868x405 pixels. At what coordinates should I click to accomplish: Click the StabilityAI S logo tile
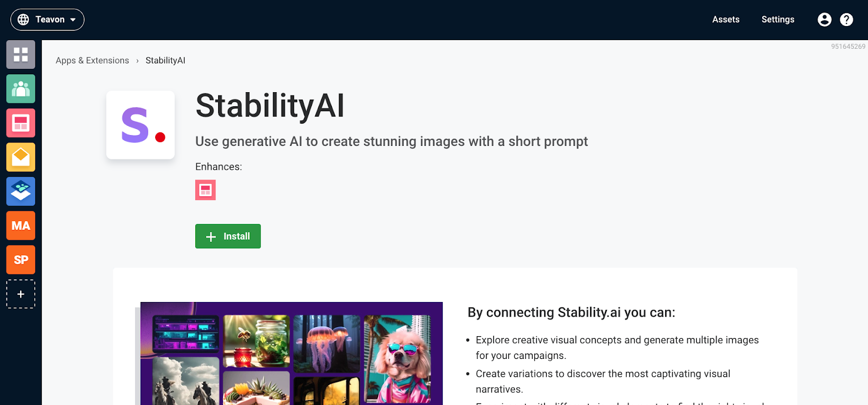[141, 125]
